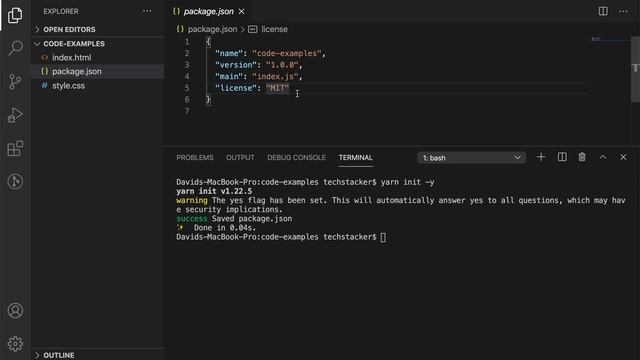Viewport: 640px width, 360px height.
Task: Open index.html in the explorer
Action: 98,58
